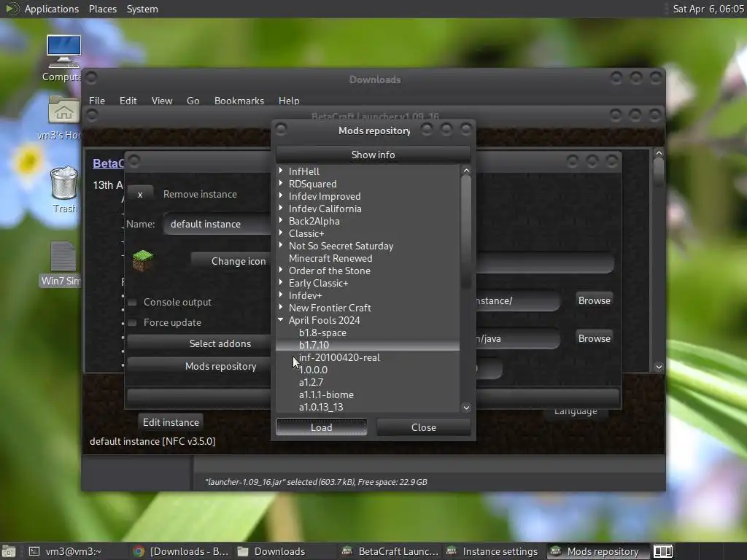Select b1.7.10 in the mods list

coord(314,345)
